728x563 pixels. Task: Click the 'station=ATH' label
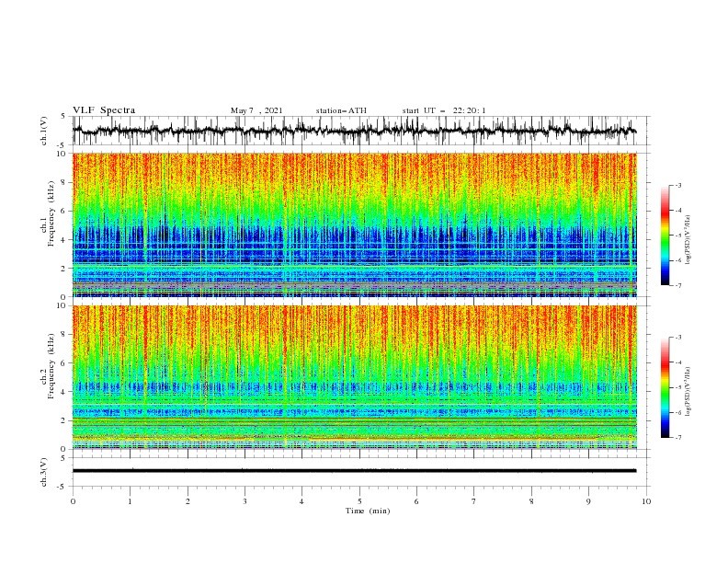pos(341,110)
